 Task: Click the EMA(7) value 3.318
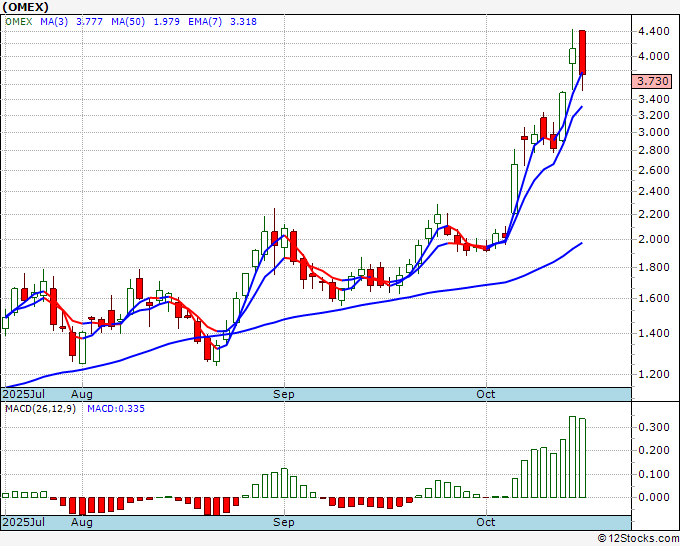(243, 22)
